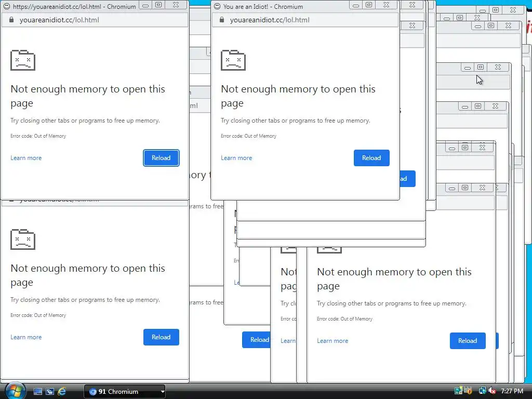The image size is (532, 399).
Task: Maximize the 'You are an Idiot!' window
Action: (369, 5)
